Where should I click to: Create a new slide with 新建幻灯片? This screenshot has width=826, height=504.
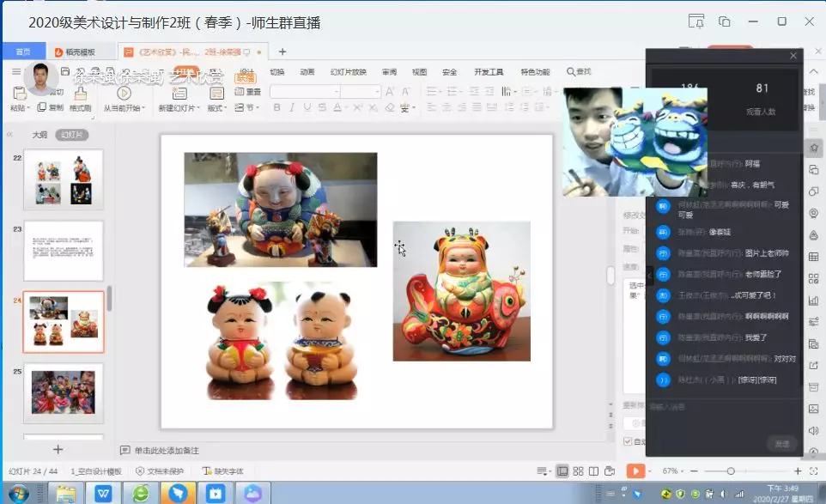[180, 96]
